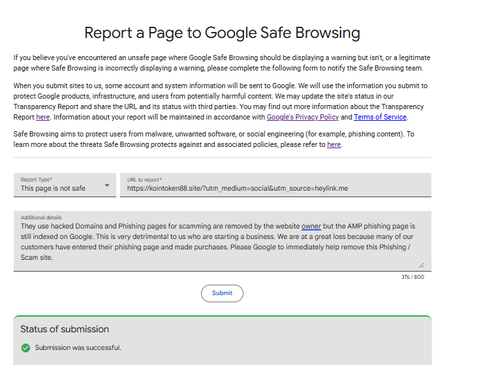Click the underlined word 'owner' in details
Screen dimensions: 500x365
(x=311, y=226)
